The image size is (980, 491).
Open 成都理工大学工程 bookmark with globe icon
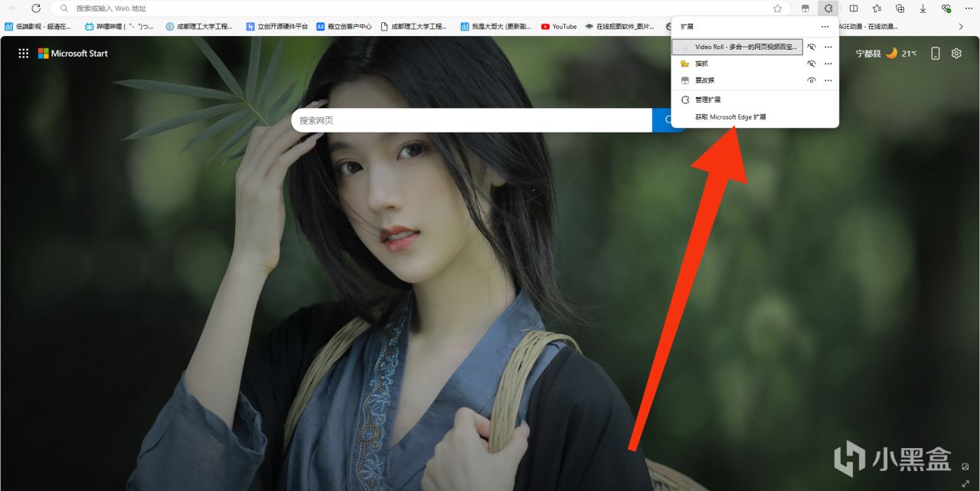(199, 26)
